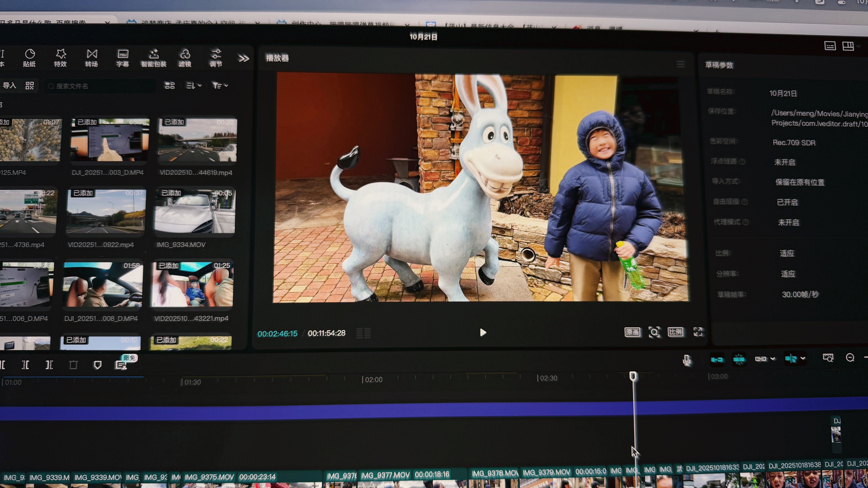Screen dimensions: 868x488
Task: Switch to the 调节 adjustment tab
Action: (216, 58)
